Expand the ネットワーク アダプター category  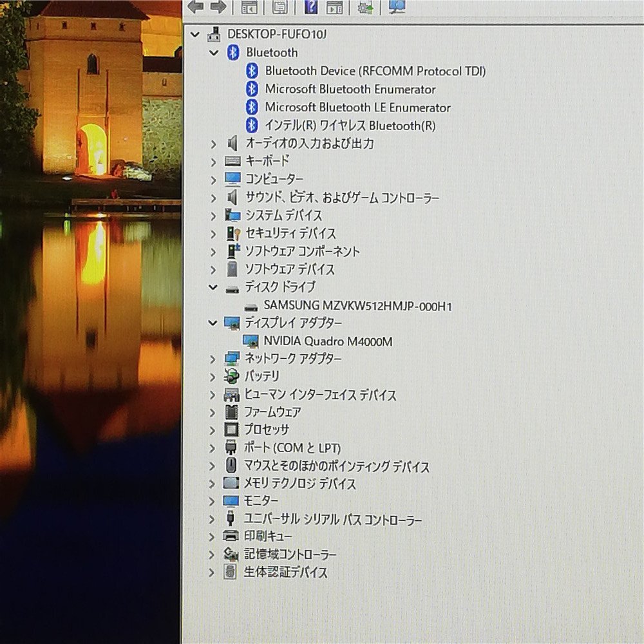point(213,359)
